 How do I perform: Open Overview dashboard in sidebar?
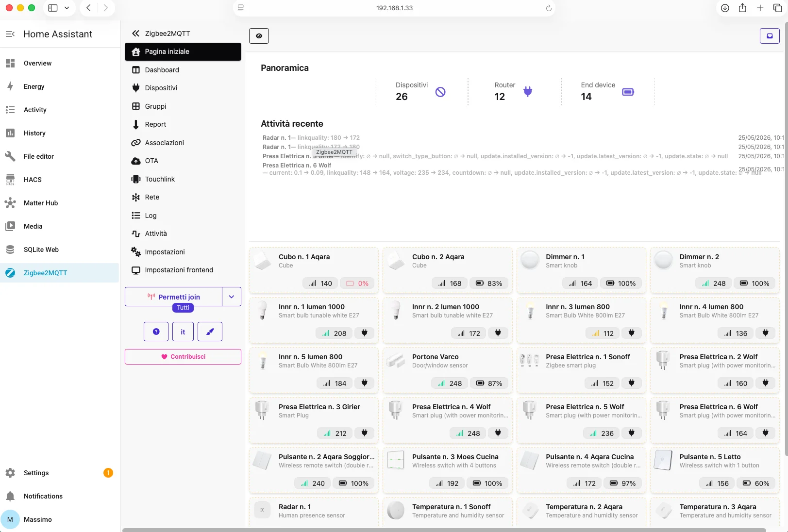tap(59, 63)
